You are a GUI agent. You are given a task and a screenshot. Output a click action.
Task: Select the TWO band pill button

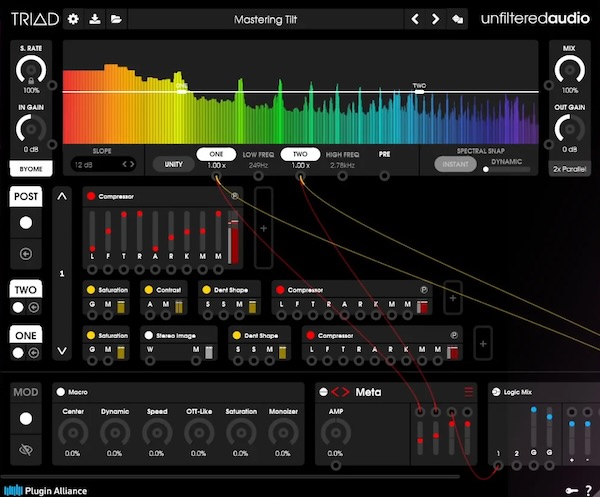click(x=300, y=154)
